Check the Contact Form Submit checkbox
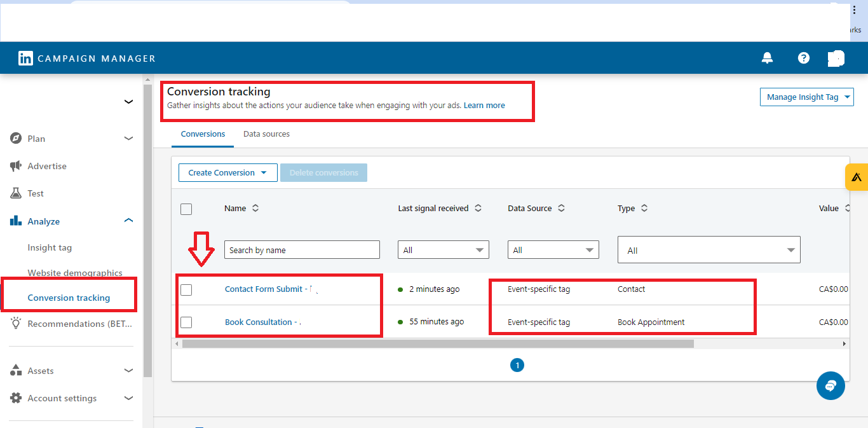The width and height of the screenshot is (868, 428). 186,289
